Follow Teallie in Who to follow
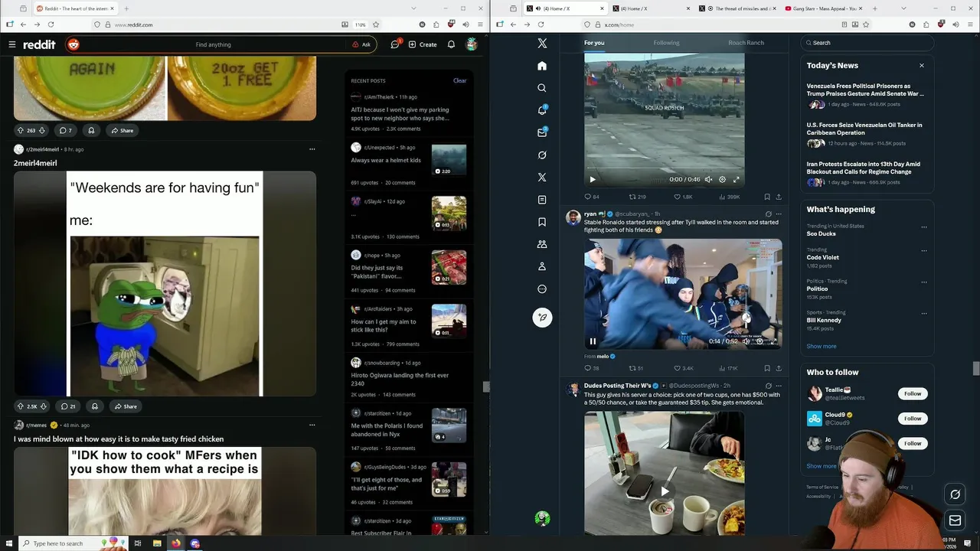The height and width of the screenshot is (551, 980). (913, 393)
